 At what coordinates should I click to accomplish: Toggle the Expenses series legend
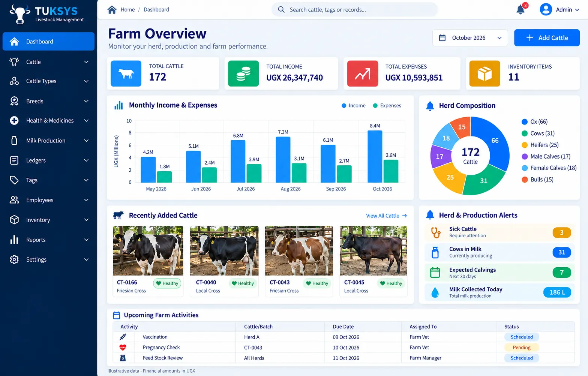387,106
